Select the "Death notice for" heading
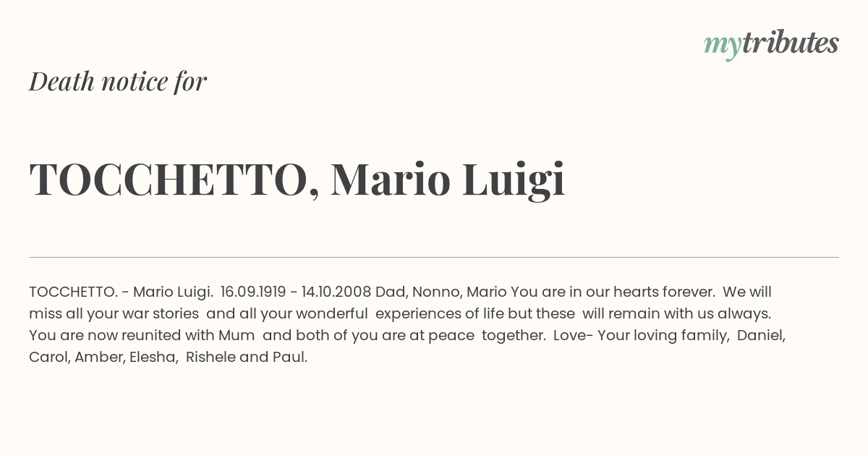Screen dimensions: 868x456 118,81
